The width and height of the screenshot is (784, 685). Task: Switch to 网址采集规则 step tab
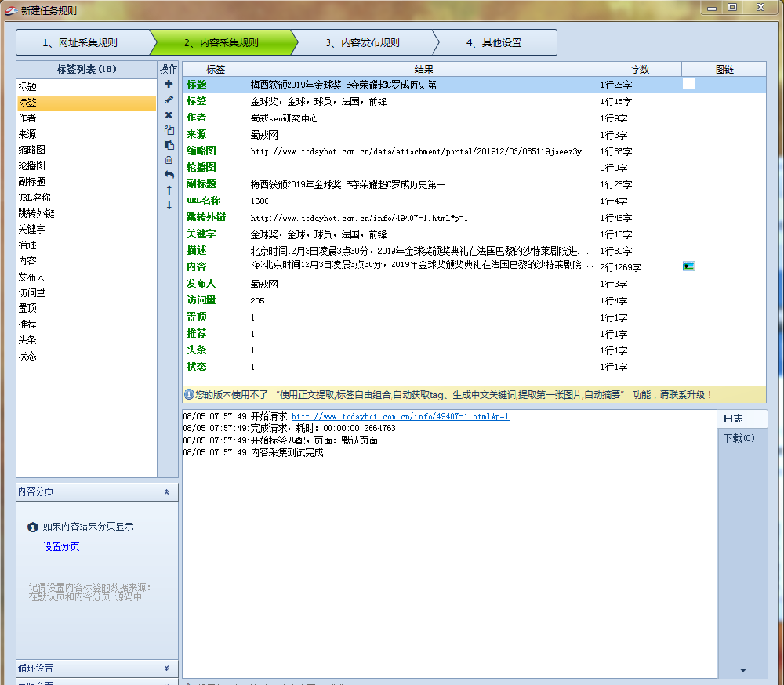coord(80,43)
